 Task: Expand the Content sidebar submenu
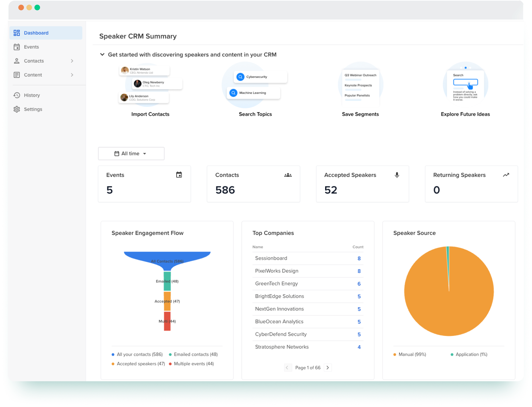(72, 75)
